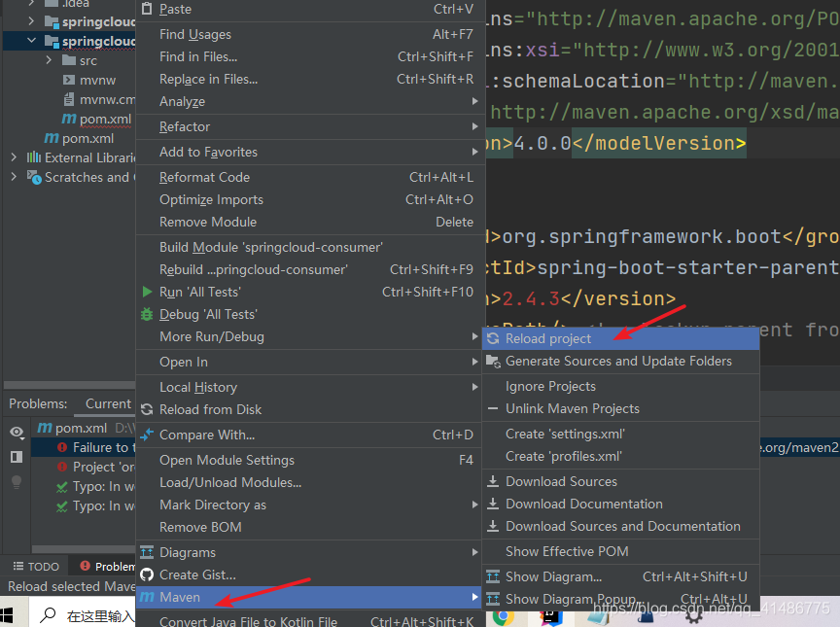Open the Chrome icon on taskbar

503,617
